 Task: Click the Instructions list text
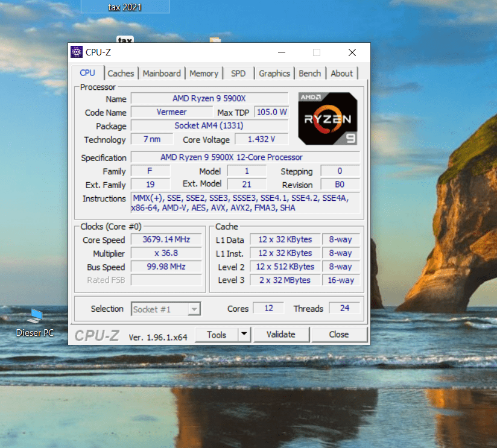pos(245,203)
